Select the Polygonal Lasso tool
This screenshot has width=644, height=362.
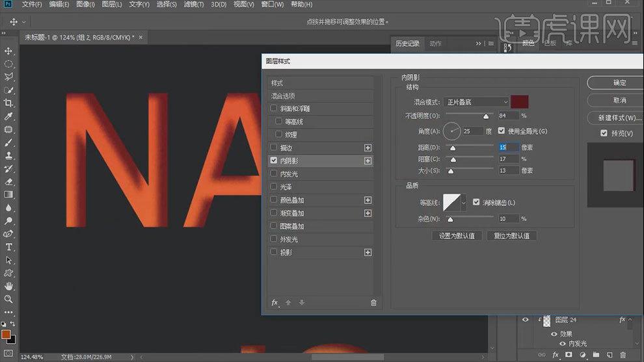tap(8, 77)
